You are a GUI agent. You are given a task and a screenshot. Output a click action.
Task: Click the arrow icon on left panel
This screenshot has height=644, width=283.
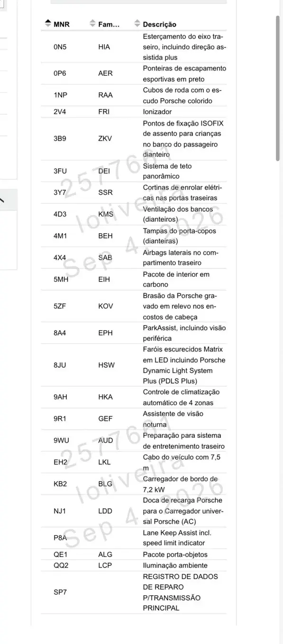point(2,200)
